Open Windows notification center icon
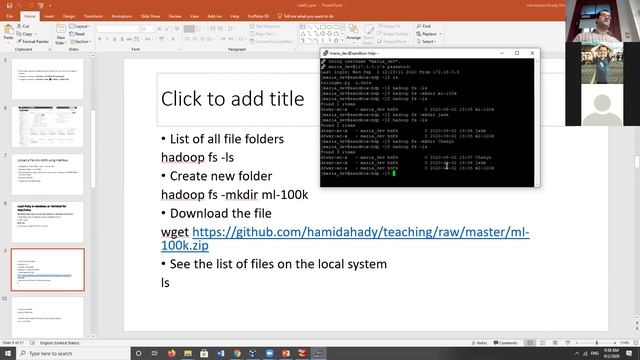Image resolution: width=640 pixels, height=360 pixels. (629, 353)
